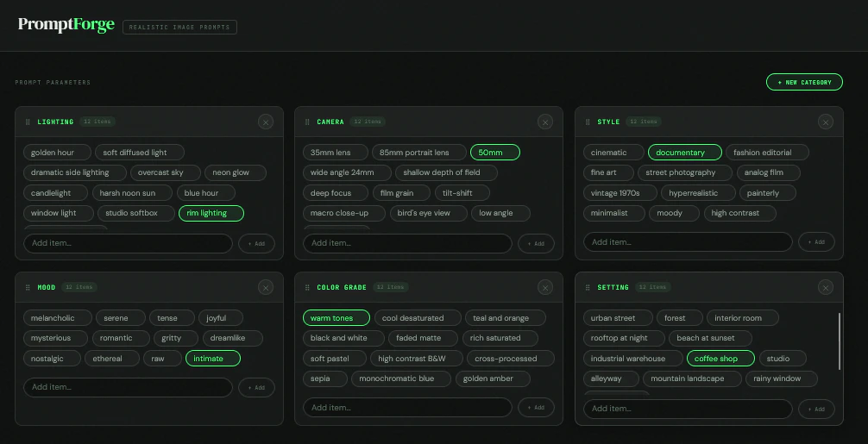
Task: Select the vintage 1970s chip
Action: pyautogui.click(x=620, y=193)
